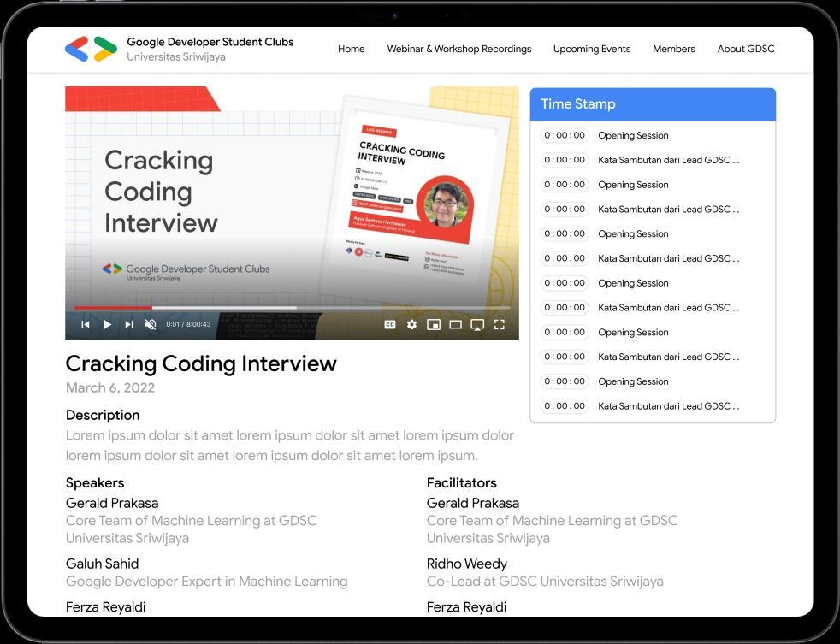Click the Description heading
The height and width of the screenshot is (644, 840).
point(103,416)
